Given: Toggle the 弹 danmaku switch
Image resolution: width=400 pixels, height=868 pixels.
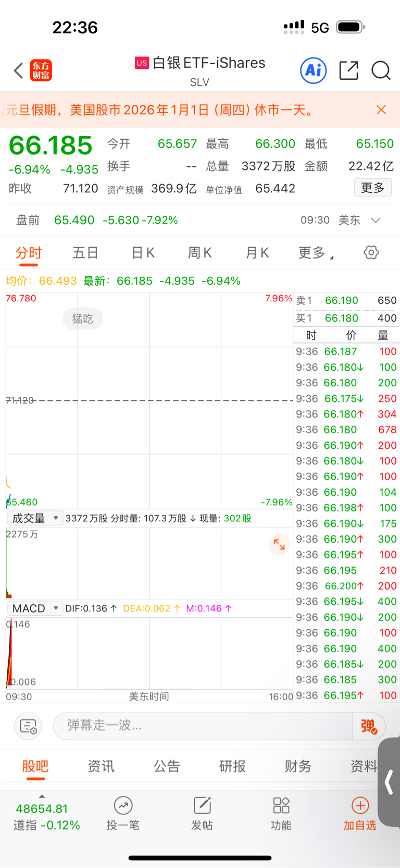Looking at the screenshot, I should tap(369, 726).
